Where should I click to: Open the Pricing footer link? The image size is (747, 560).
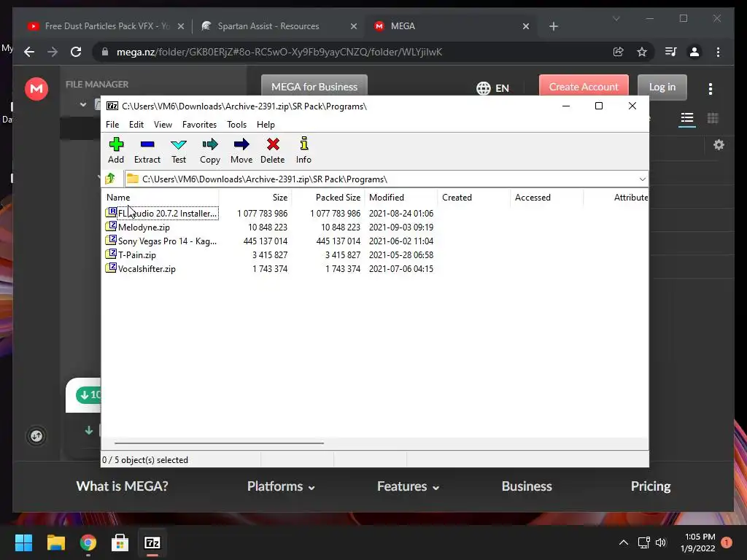pos(650,486)
